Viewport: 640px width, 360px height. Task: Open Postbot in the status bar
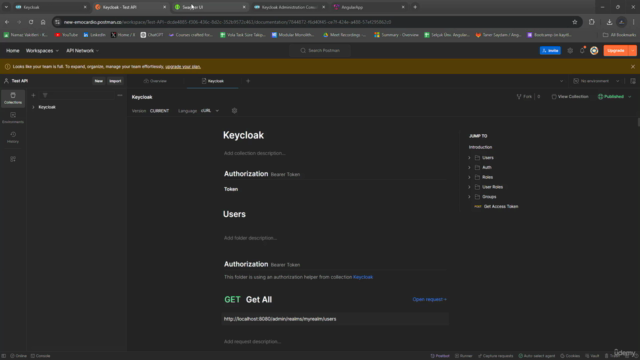pyautogui.click(x=440, y=356)
